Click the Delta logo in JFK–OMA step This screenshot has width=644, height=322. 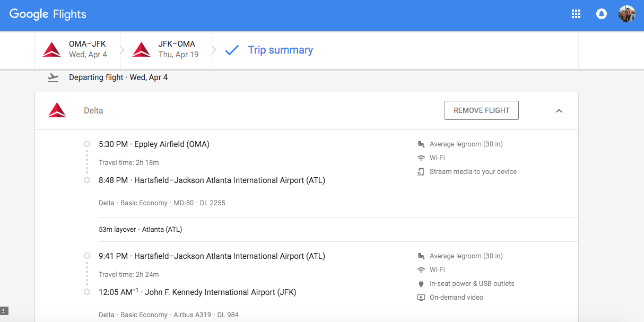tap(142, 50)
